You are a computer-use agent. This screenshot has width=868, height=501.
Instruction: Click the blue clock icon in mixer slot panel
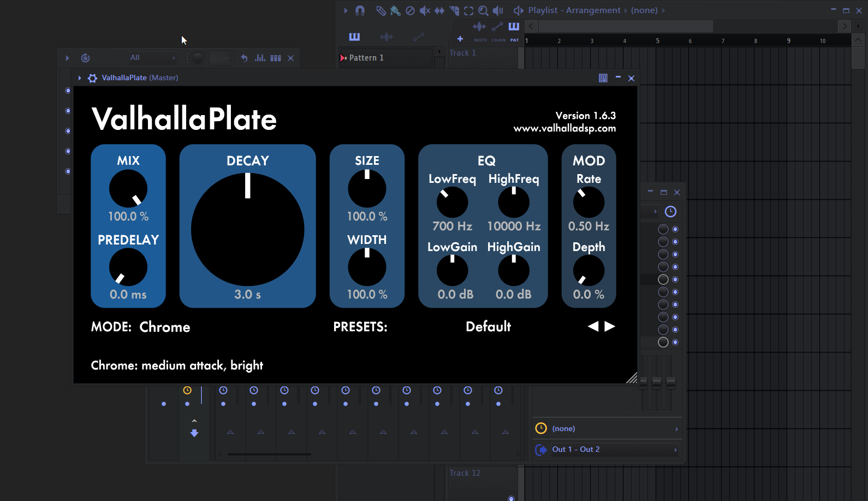pos(670,212)
